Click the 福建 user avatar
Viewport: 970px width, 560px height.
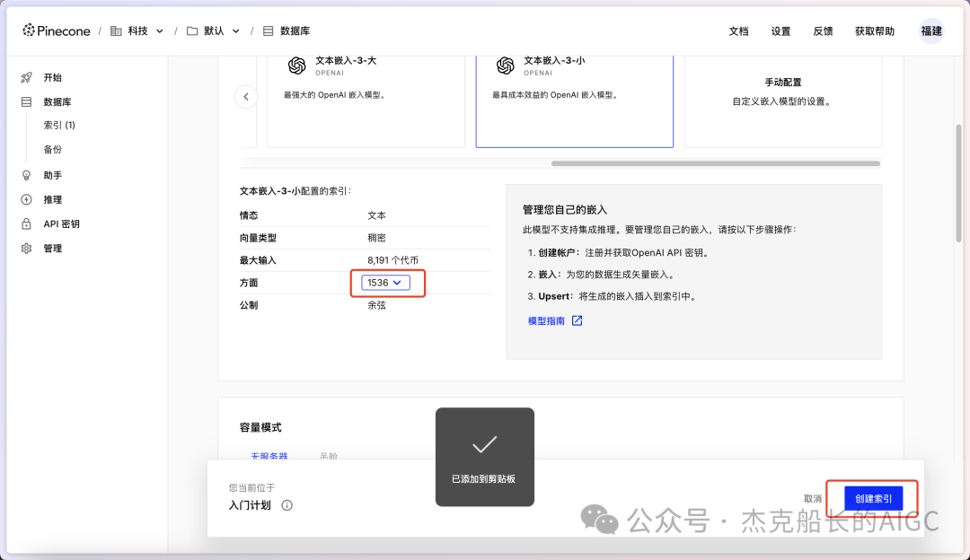pos(931,31)
